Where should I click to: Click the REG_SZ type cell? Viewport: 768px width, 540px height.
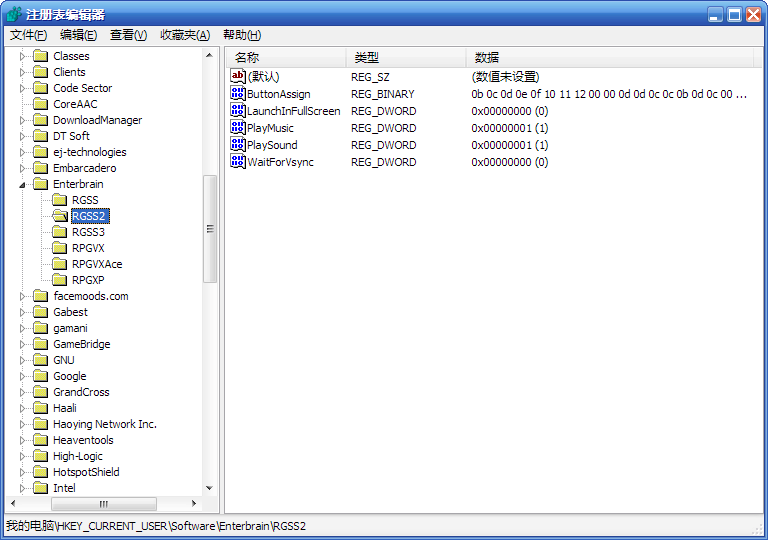370,77
